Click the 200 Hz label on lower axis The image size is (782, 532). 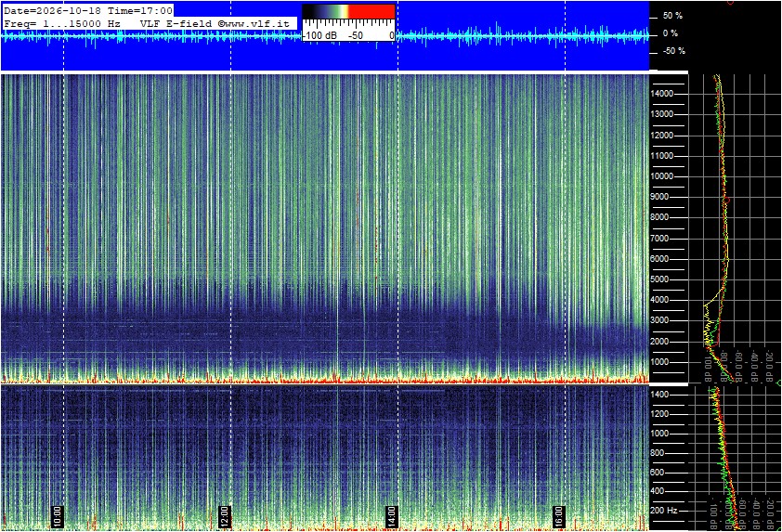pos(664,511)
